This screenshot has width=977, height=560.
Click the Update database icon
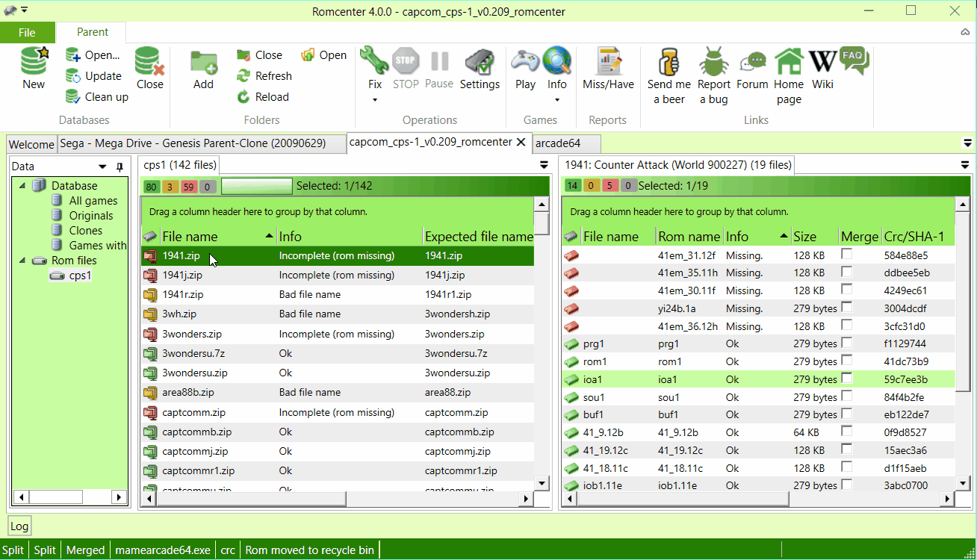point(72,75)
